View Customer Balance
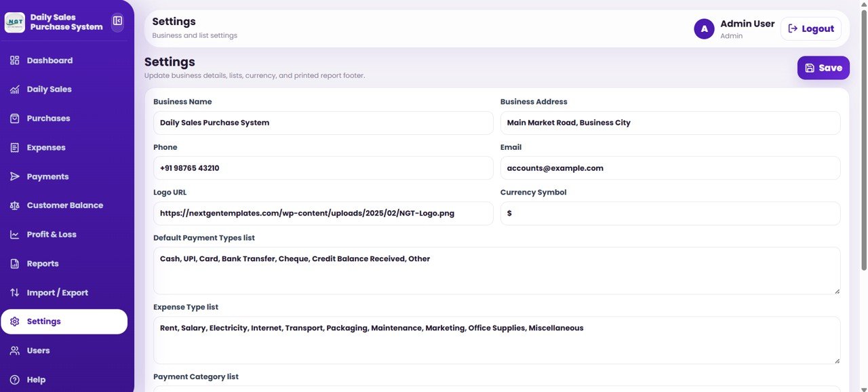Viewport: 868px width, 392px height. click(x=64, y=205)
